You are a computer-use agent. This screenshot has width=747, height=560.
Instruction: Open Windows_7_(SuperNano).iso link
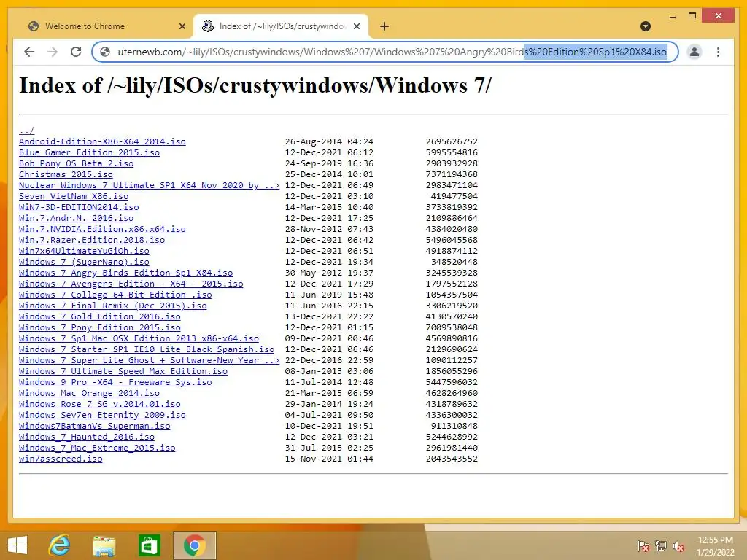84,262
